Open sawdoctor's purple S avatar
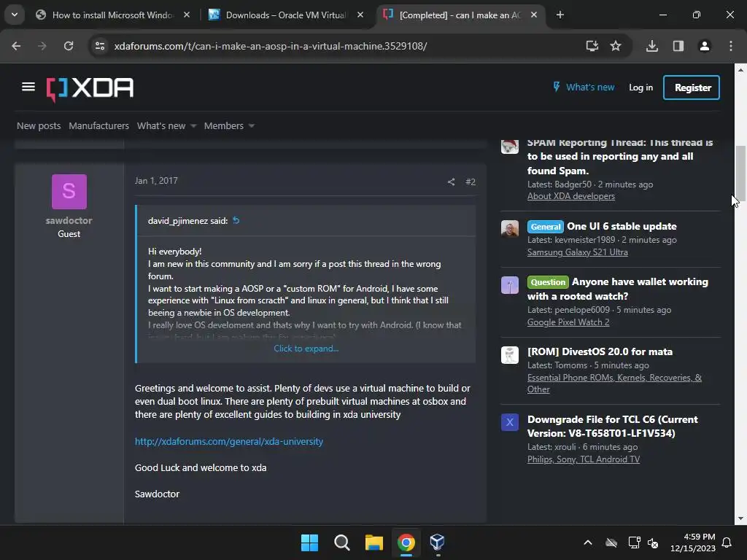 click(x=69, y=192)
